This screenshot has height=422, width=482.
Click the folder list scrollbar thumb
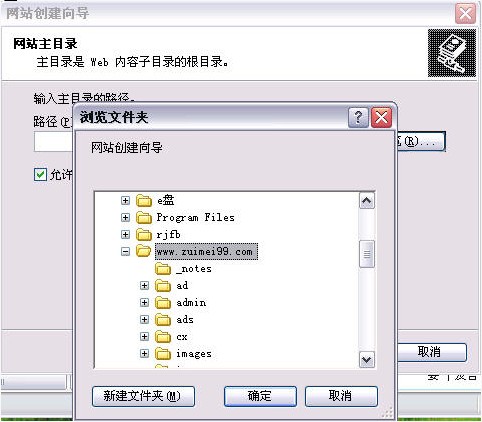click(367, 254)
